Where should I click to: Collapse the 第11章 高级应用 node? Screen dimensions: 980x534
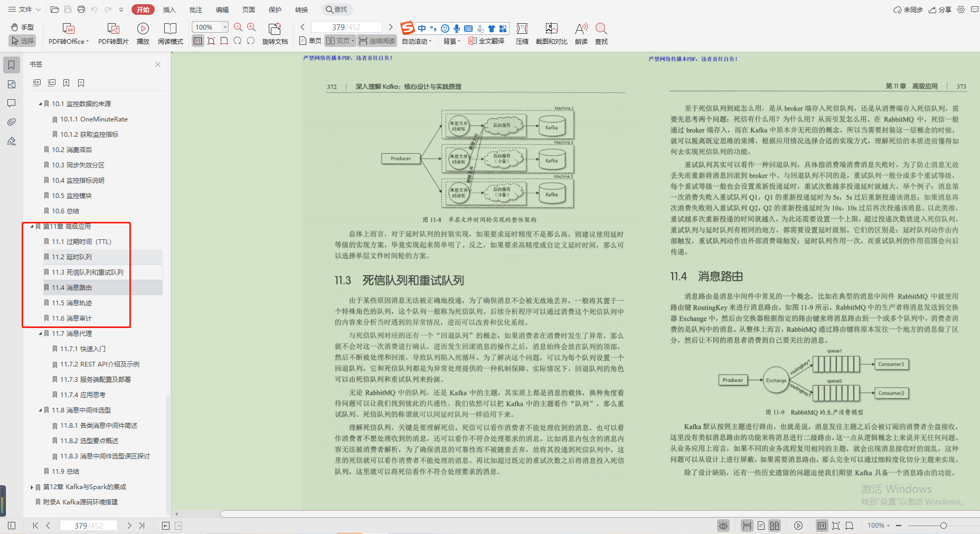pyautogui.click(x=32, y=226)
